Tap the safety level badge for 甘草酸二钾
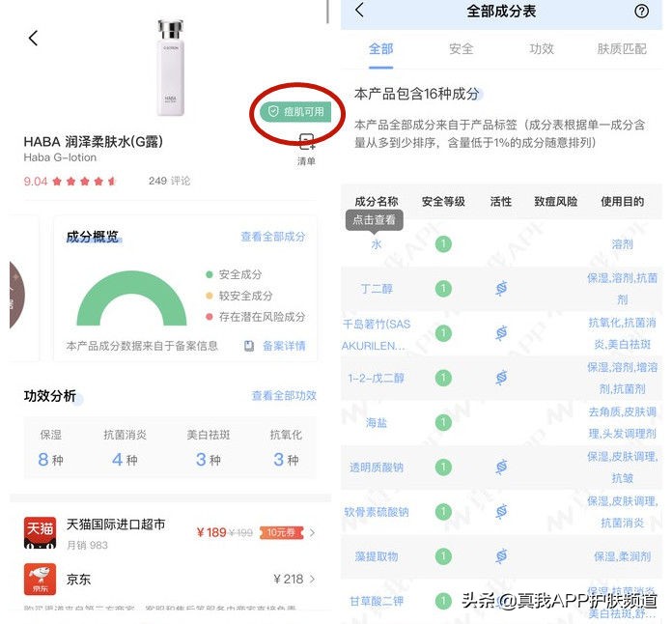Screen dimensions: 672x624 [443, 601]
